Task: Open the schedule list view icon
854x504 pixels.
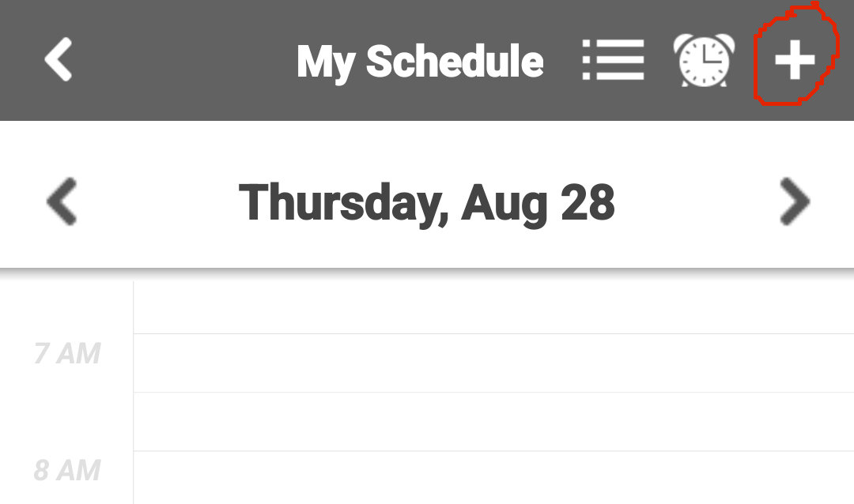Action: [x=613, y=60]
